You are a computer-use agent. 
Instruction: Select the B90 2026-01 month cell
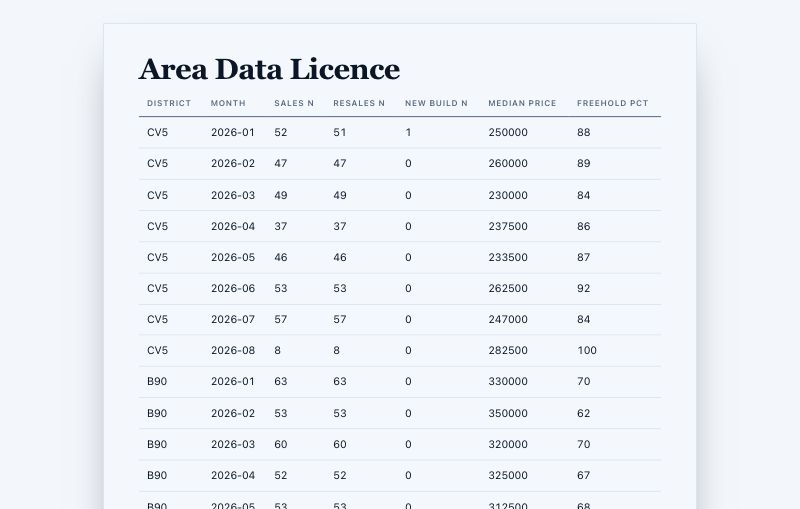(x=233, y=382)
